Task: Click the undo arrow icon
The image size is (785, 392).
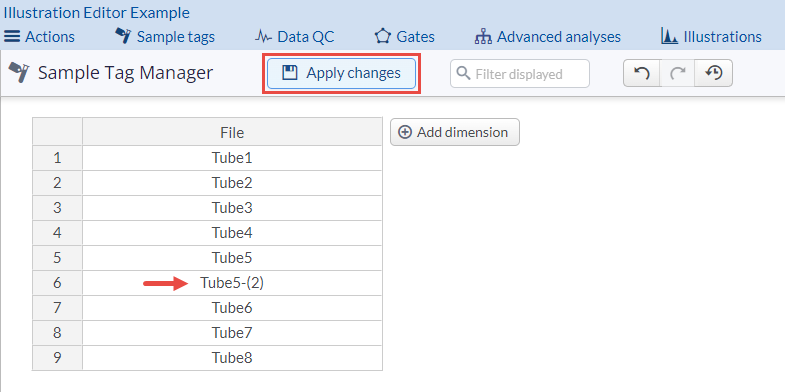Action: tap(642, 74)
